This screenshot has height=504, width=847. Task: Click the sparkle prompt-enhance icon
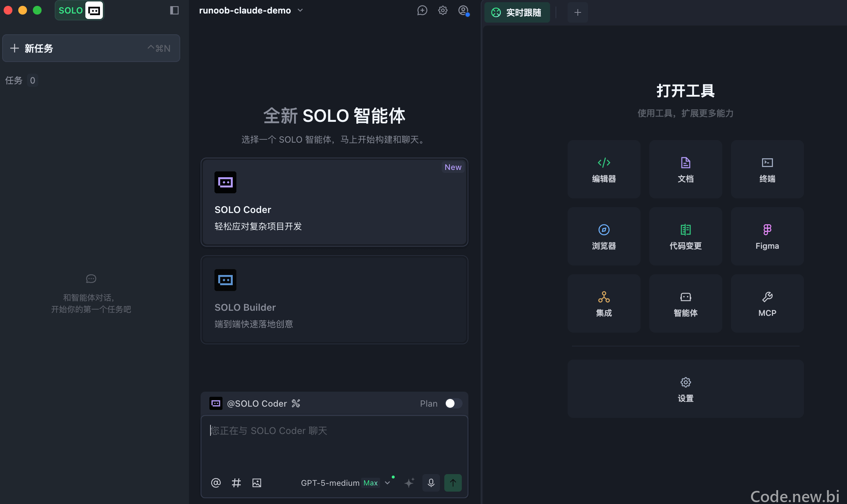click(409, 483)
